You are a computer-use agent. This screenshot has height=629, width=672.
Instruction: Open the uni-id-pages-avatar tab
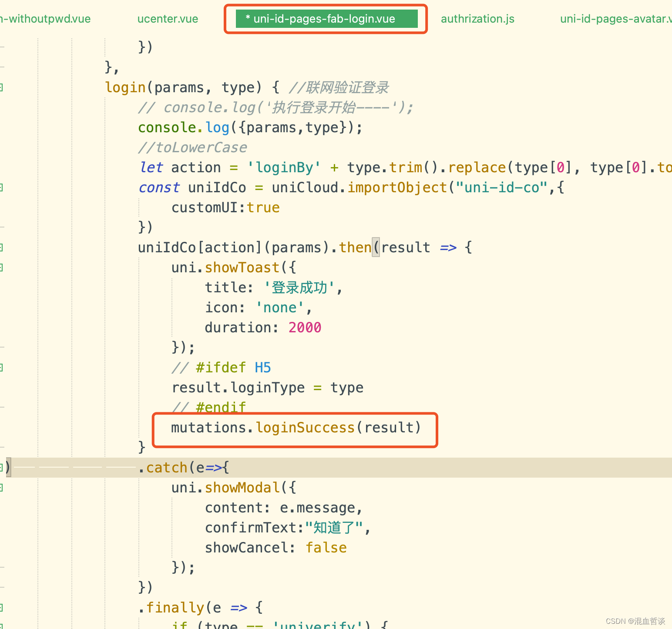pos(616,19)
